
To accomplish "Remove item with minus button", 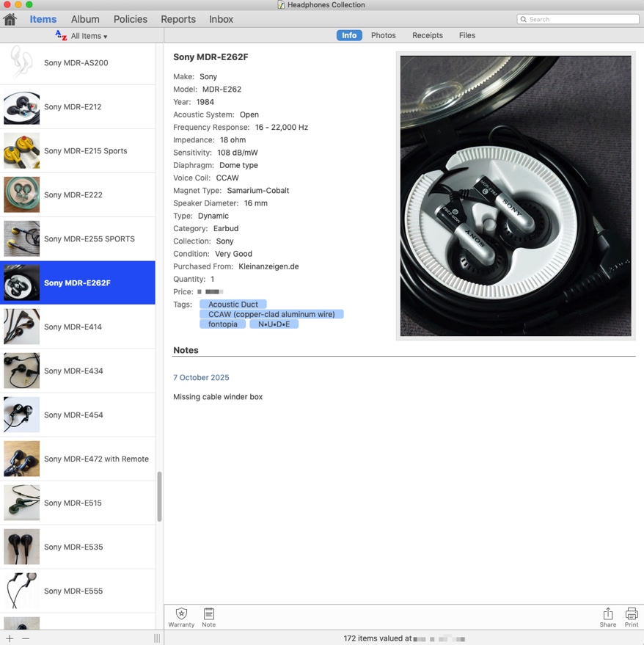I will (x=26, y=638).
